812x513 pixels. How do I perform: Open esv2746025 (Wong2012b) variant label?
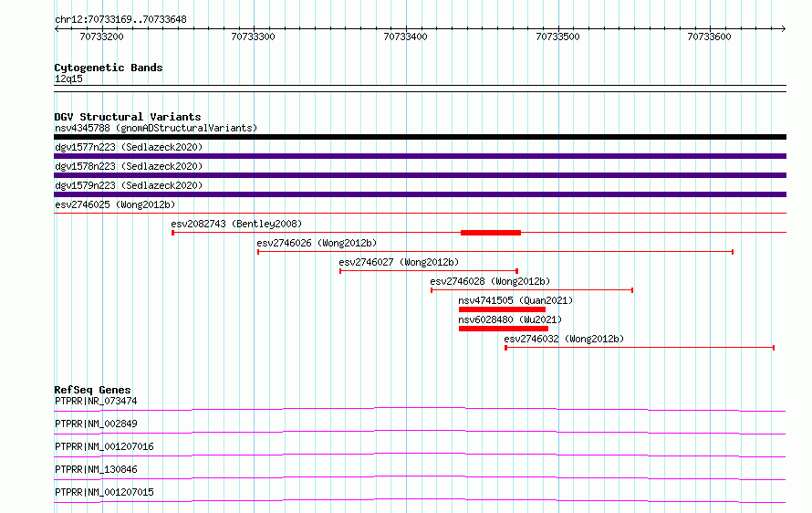click(x=115, y=204)
